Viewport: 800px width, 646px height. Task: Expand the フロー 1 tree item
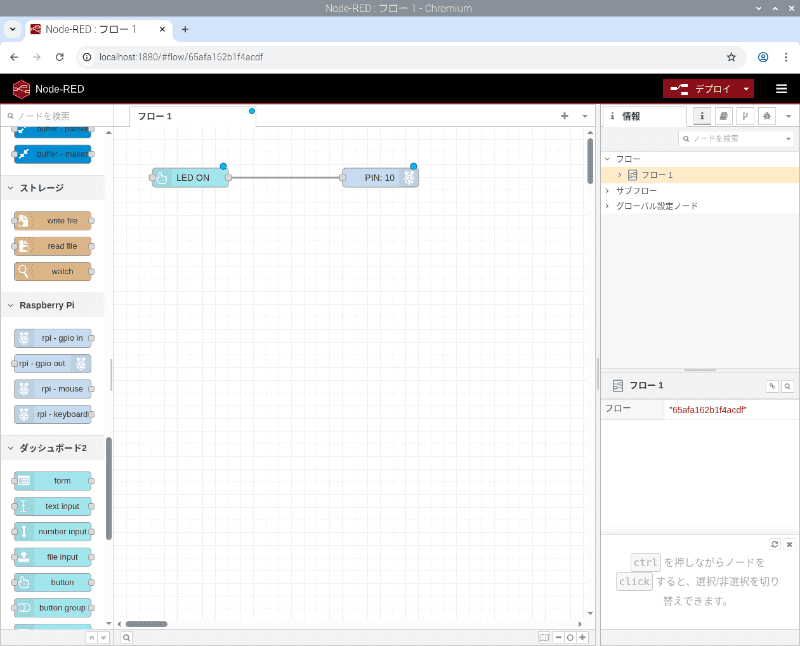click(619, 175)
